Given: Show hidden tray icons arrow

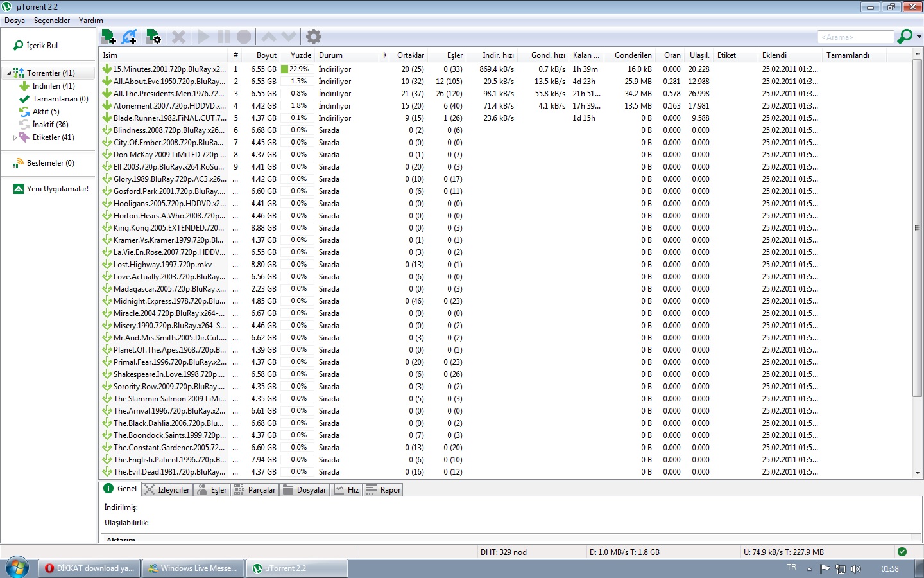Looking at the screenshot, I should [809, 569].
